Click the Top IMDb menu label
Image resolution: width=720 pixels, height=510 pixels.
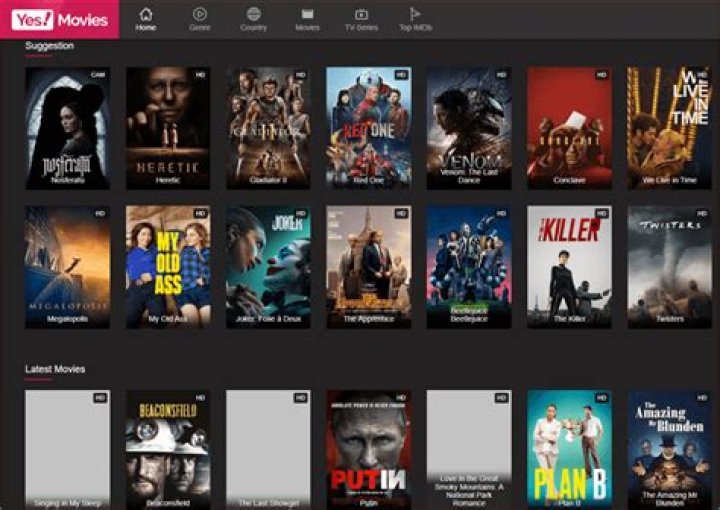click(x=416, y=28)
